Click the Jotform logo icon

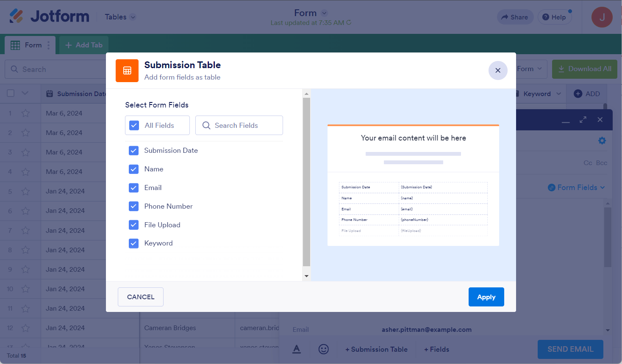tap(17, 16)
